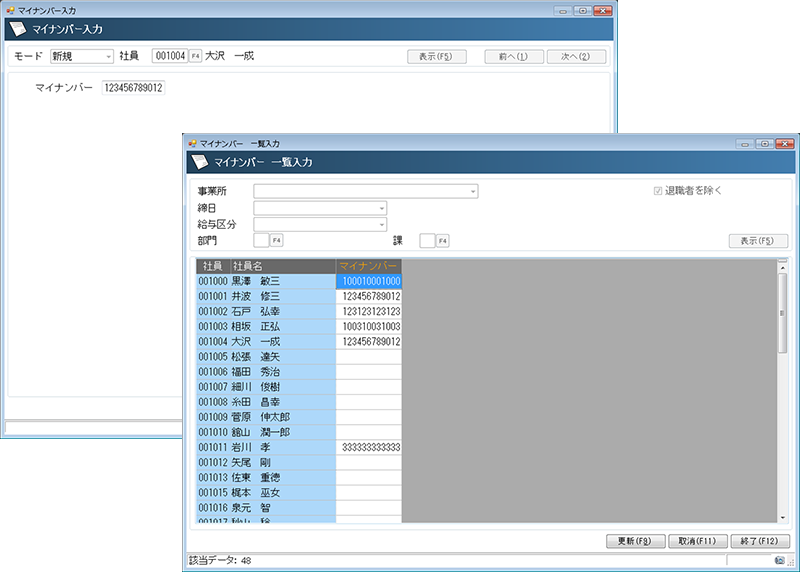800x572 pixels.
Task: Click the notebook icon in マイナンバー一覧入力 header
Action: coord(198,162)
